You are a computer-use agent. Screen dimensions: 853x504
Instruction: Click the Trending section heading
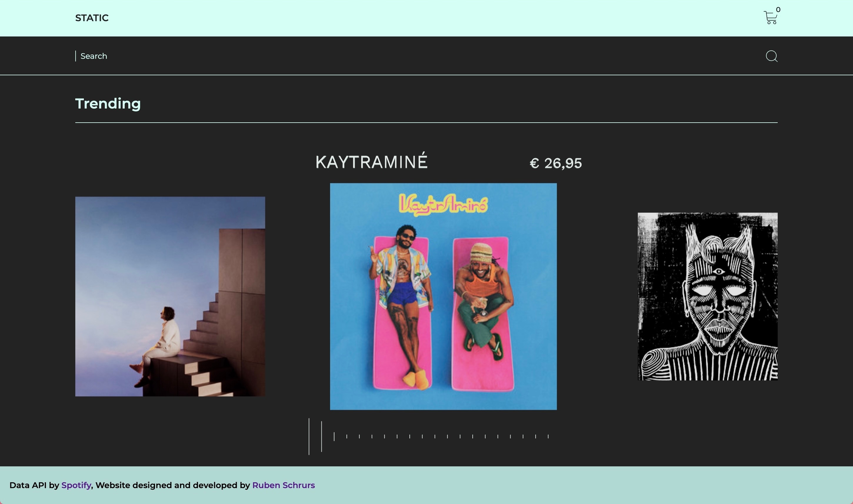point(108,104)
